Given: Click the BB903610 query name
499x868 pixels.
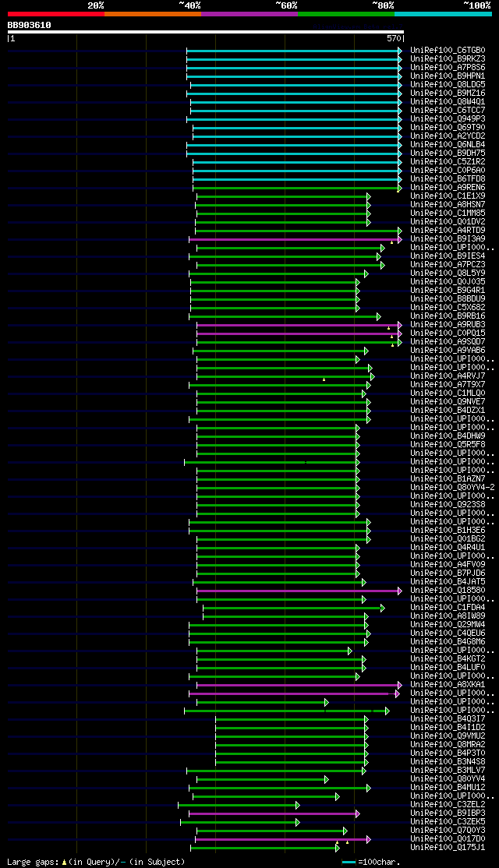Looking at the screenshot, I should 30,25.
